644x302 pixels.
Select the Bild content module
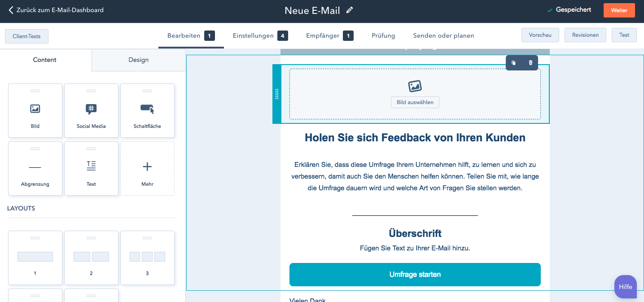click(x=35, y=110)
